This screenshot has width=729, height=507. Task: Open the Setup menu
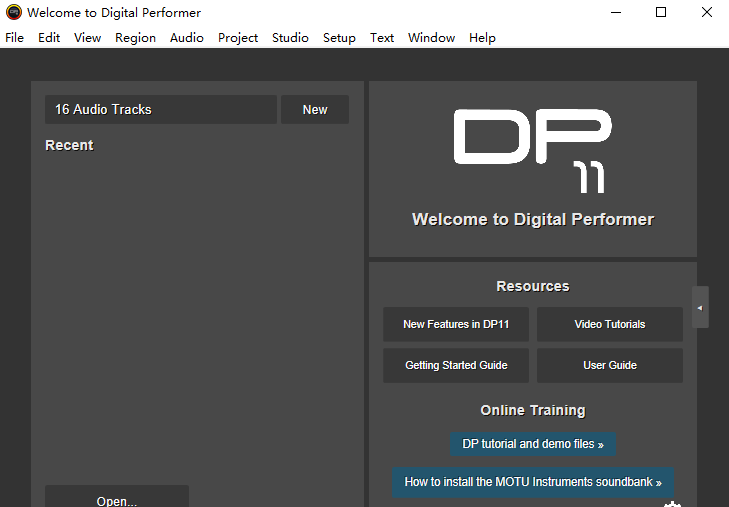tap(339, 38)
